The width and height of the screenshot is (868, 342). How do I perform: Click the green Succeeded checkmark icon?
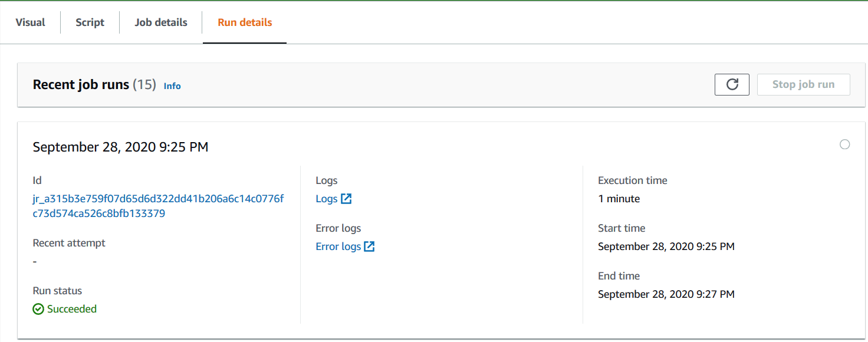click(x=38, y=309)
